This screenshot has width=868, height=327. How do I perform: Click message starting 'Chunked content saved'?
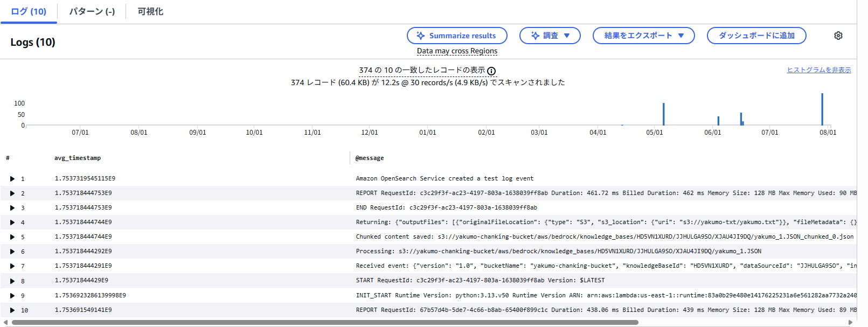click(605, 236)
